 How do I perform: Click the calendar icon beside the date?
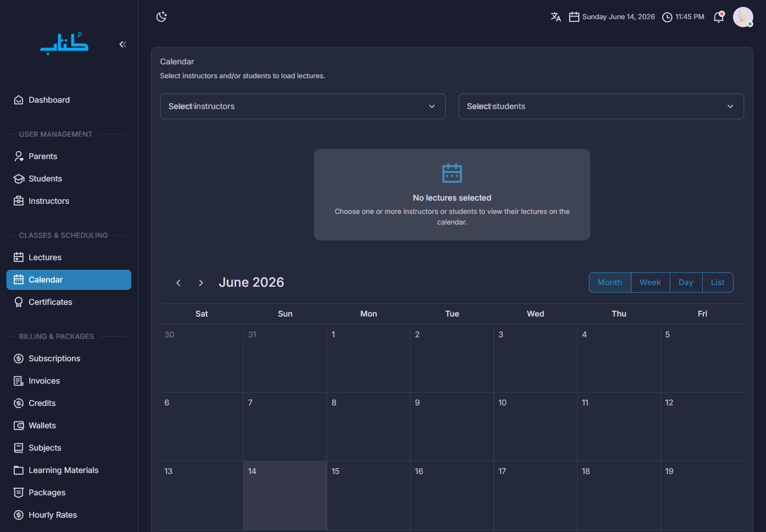[574, 17]
